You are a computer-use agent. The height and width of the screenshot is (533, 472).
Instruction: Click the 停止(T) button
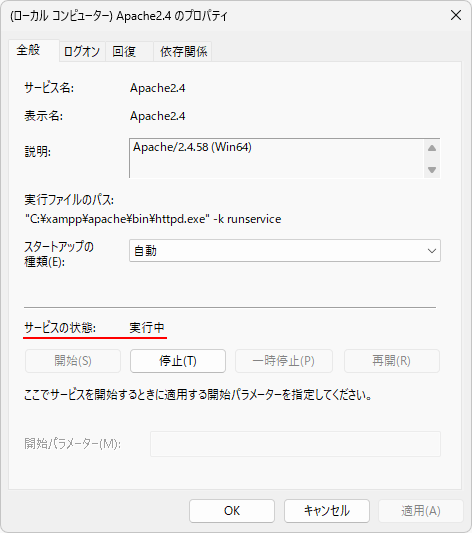[x=178, y=361]
